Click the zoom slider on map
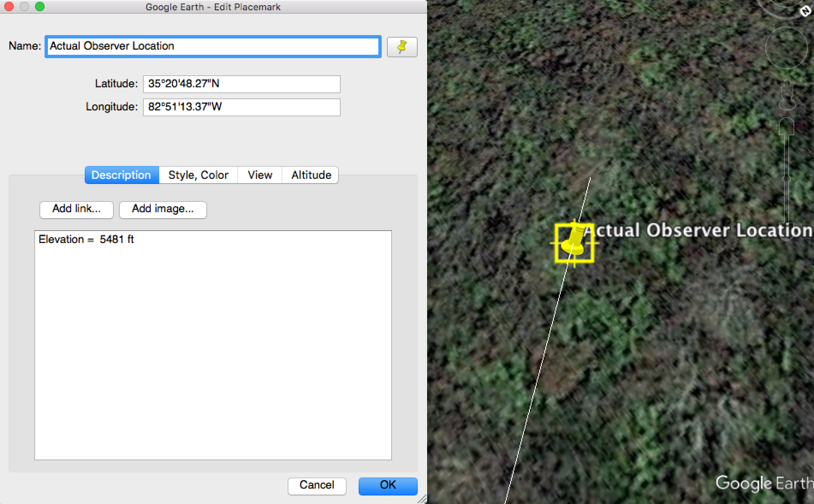This screenshot has width=814, height=504. [x=787, y=178]
